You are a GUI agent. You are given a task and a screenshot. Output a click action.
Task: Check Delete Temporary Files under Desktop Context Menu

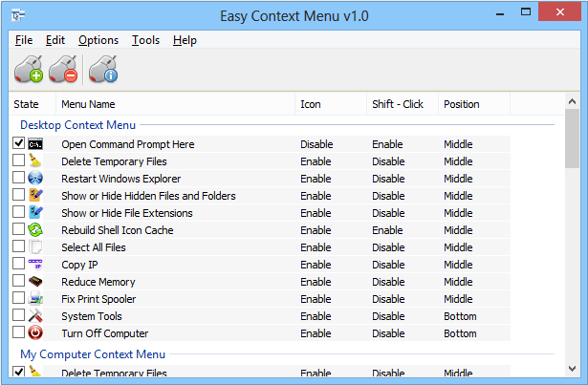[x=18, y=160]
